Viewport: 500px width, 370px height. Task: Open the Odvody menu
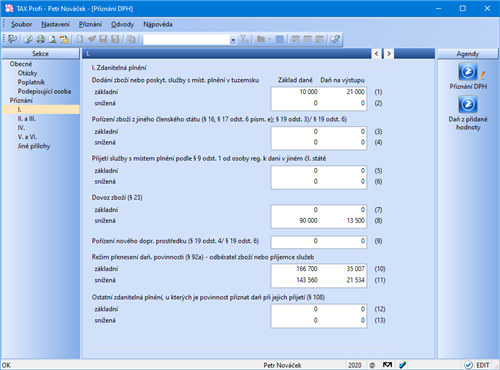(x=122, y=24)
